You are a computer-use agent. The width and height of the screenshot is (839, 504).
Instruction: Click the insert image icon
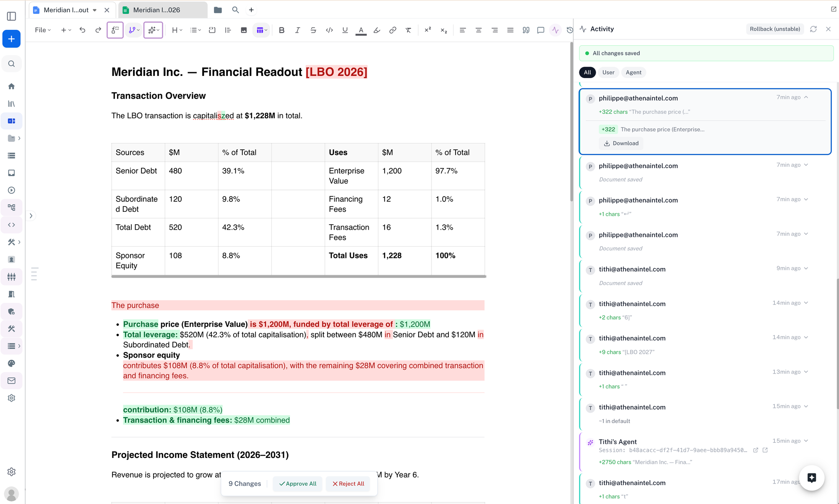click(244, 30)
